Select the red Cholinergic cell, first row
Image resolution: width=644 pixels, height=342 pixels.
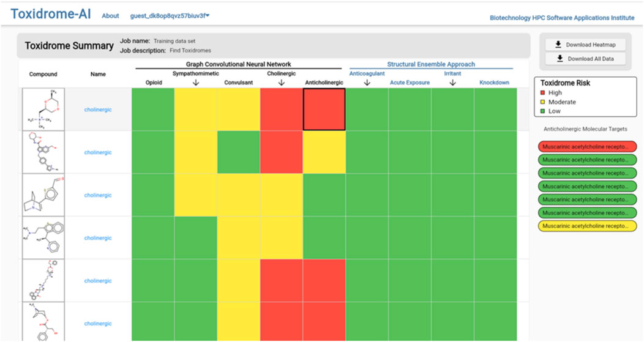pyautogui.click(x=282, y=110)
